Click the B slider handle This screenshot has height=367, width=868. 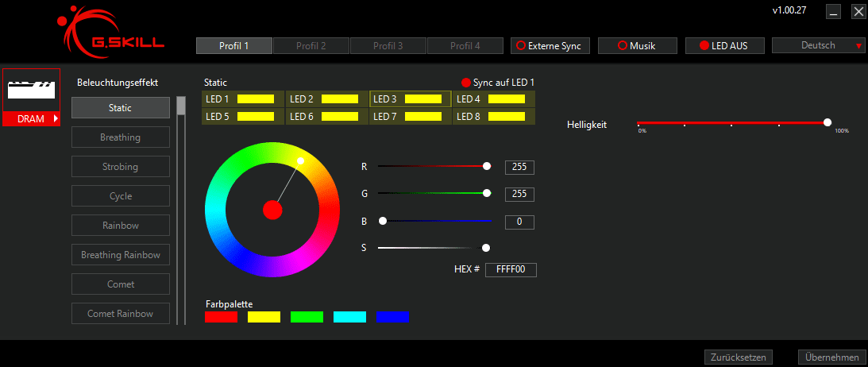382,221
